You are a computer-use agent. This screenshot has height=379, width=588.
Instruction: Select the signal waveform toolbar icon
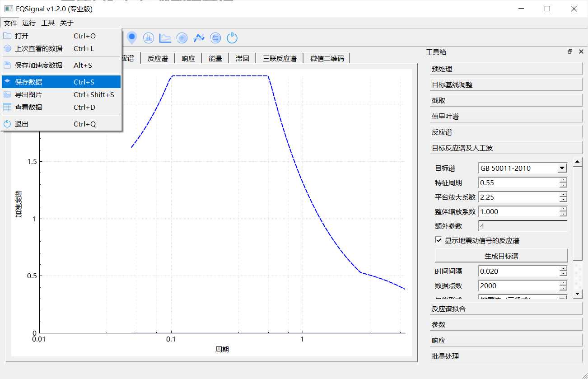[x=199, y=38]
